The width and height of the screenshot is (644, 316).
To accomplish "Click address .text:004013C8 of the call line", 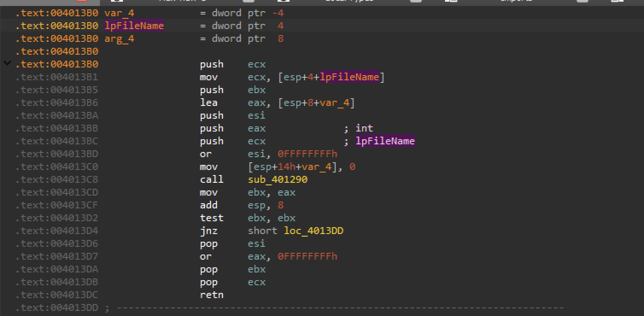I will 57,180.
